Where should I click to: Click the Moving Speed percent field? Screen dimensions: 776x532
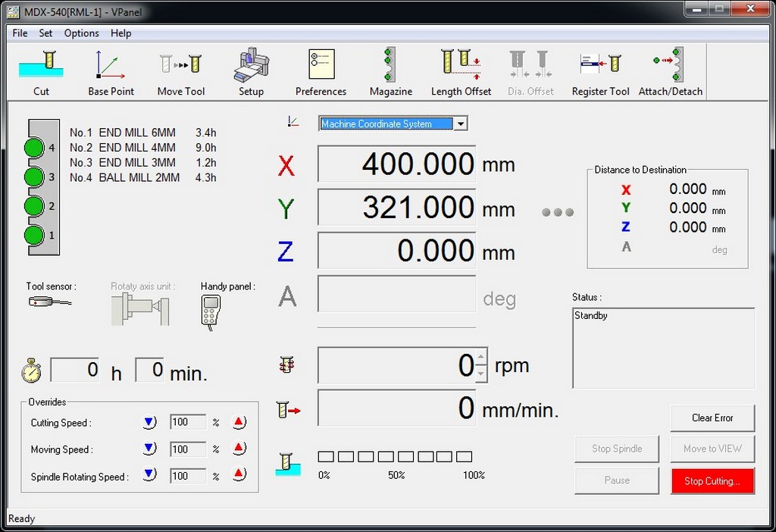[x=188, y=449]
